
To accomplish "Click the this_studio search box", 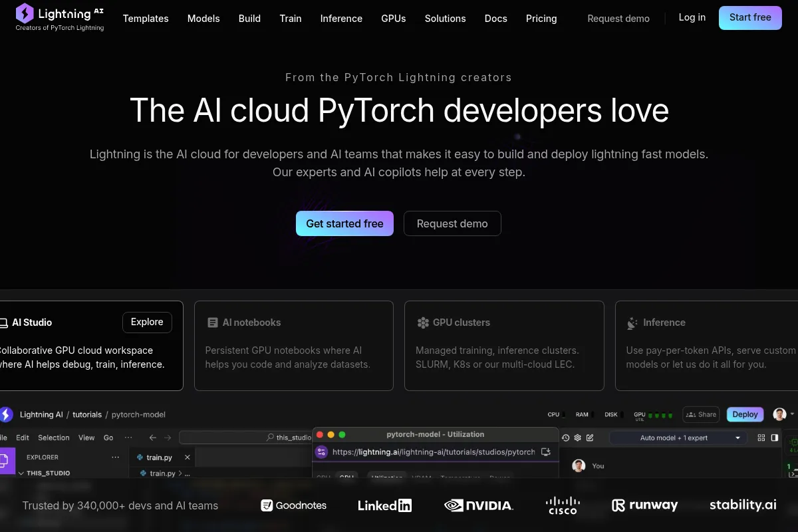I will pyautogui.click(x=245, y=438).
